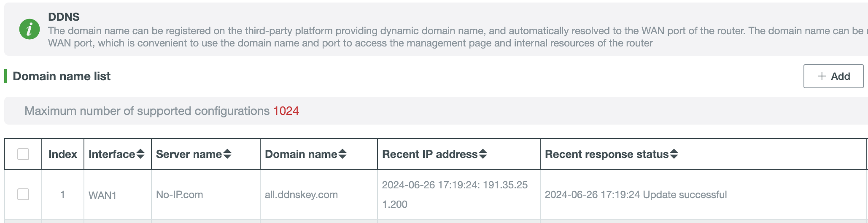Click the Index column header
The image size is (868, 223).
[x=63, y=154]
